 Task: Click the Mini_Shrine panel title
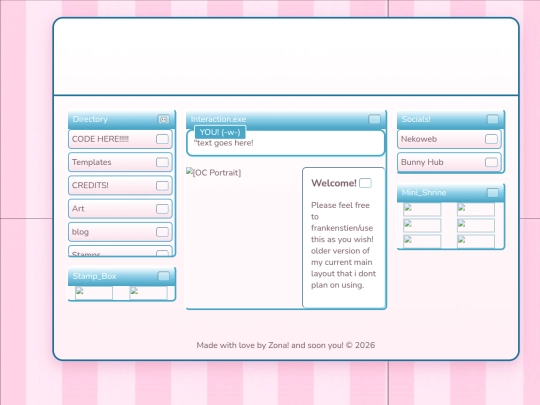[x=424, y=193]
